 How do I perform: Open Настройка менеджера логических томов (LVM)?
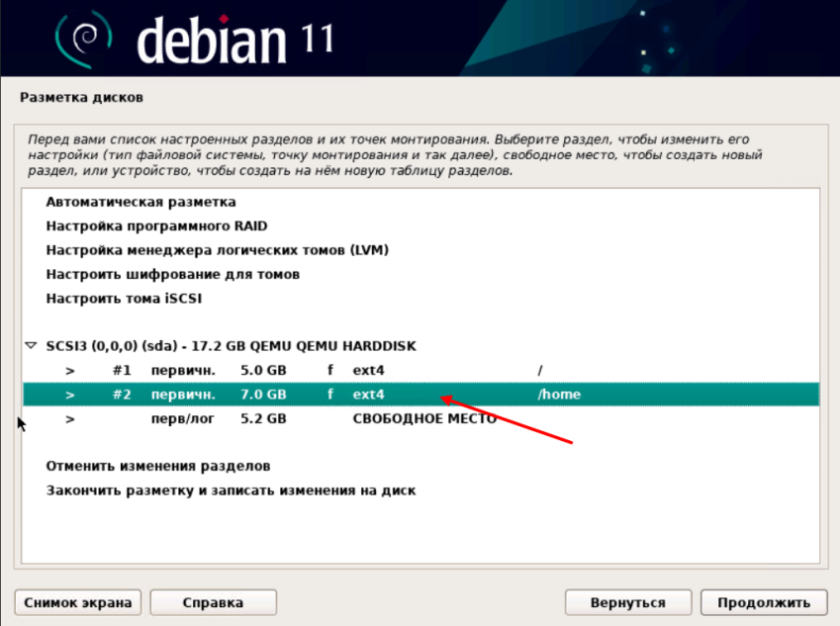[x=217, y=250]
